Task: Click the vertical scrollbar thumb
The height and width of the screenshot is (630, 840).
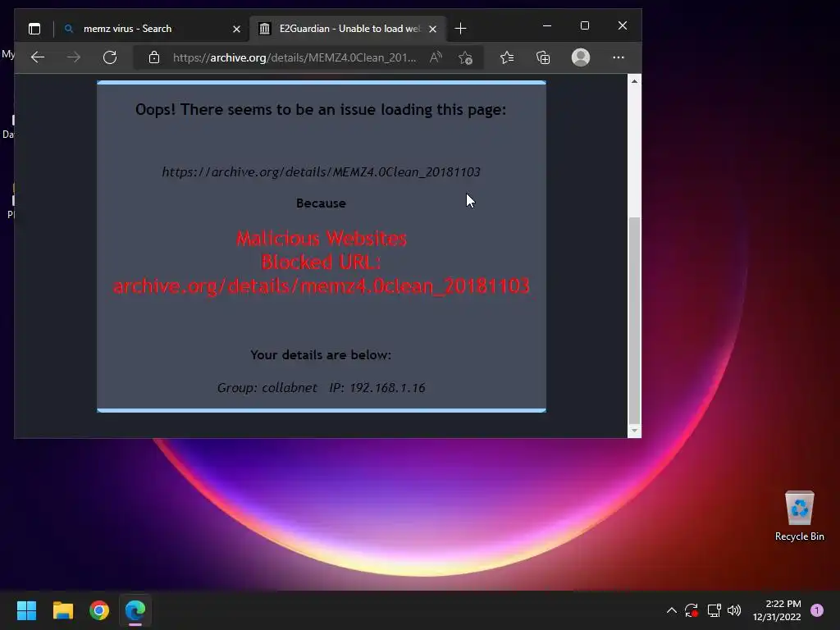Action: (x=634, y=321)
